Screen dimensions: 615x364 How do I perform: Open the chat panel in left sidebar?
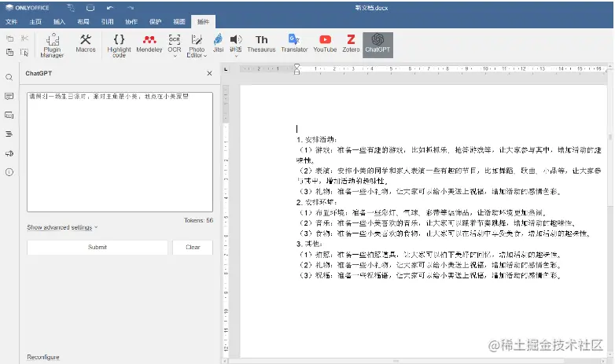[x=9, y=115]
